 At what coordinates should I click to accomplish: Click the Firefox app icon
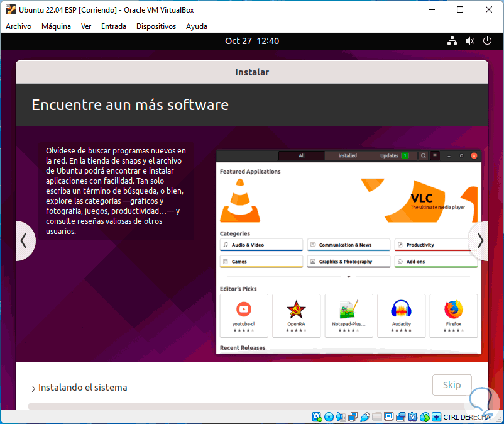(454, 309)
